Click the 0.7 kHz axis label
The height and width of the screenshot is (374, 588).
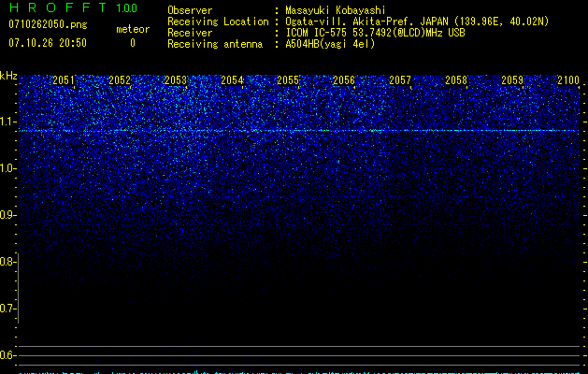(x=7, y=309)
